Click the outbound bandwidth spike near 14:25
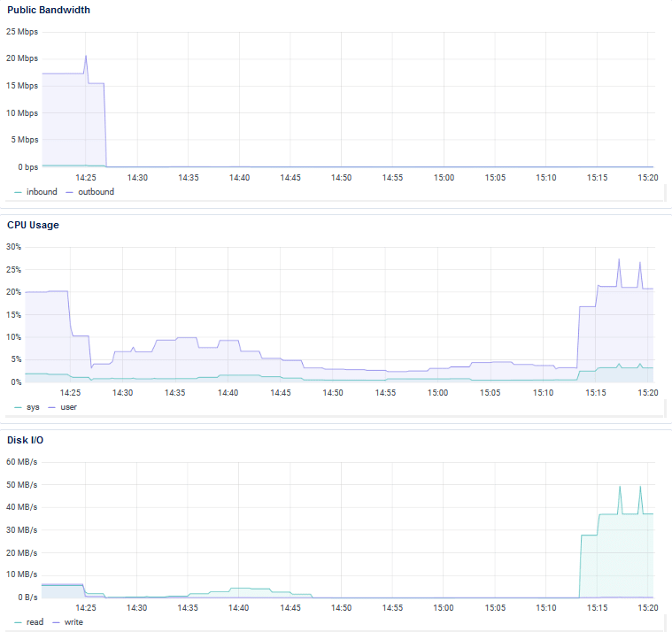 pos(86,56)
